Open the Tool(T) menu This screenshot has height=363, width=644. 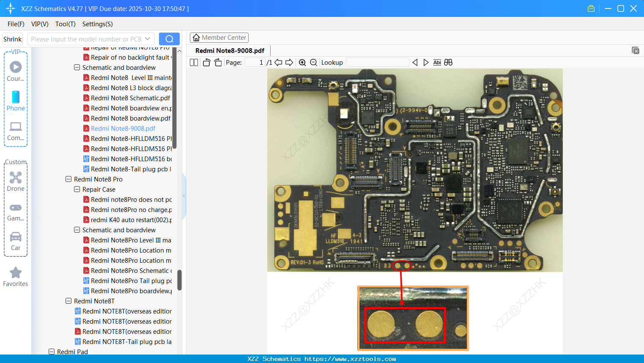coord(65,24)
